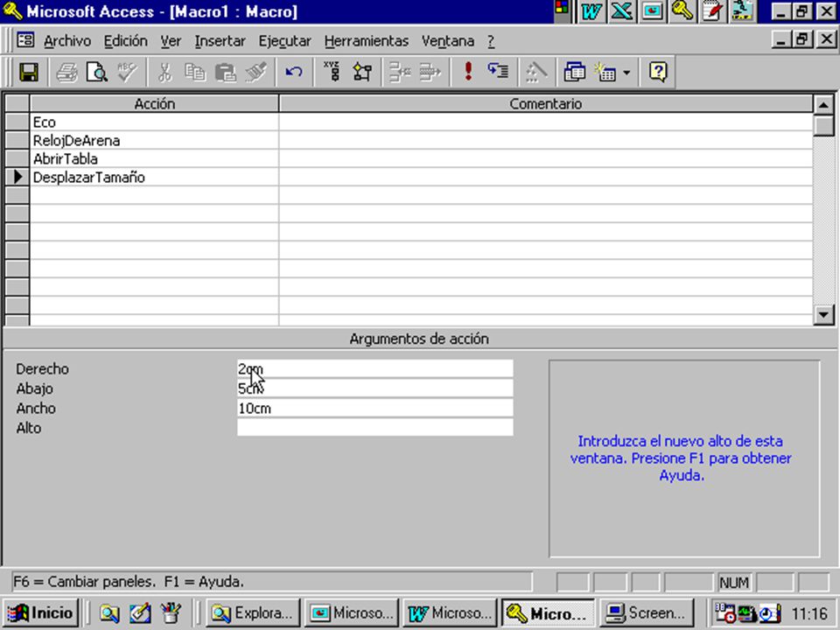Select the DesplazarTamaño action cell

click(154, 178)
